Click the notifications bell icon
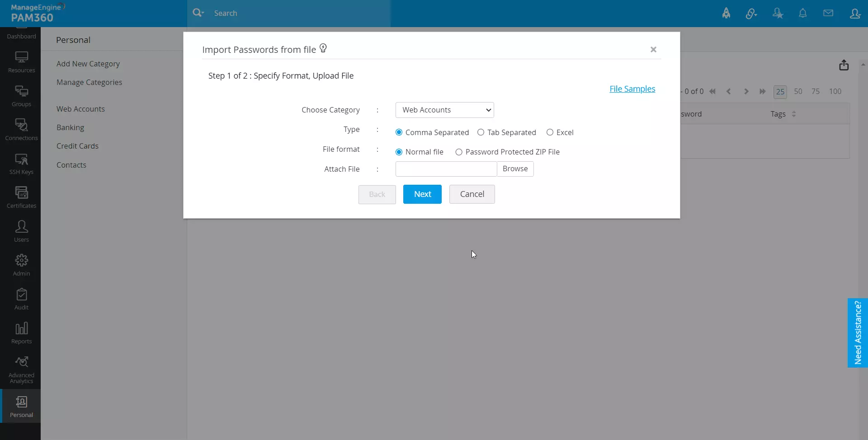The height and width of the screenshot is (440, 868). point(803,14)
